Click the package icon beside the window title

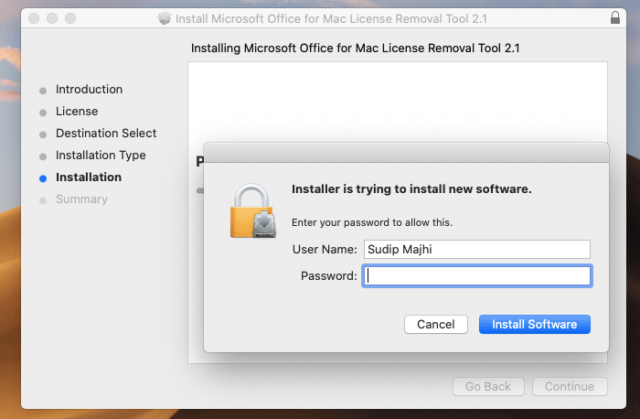pos(164,18)
